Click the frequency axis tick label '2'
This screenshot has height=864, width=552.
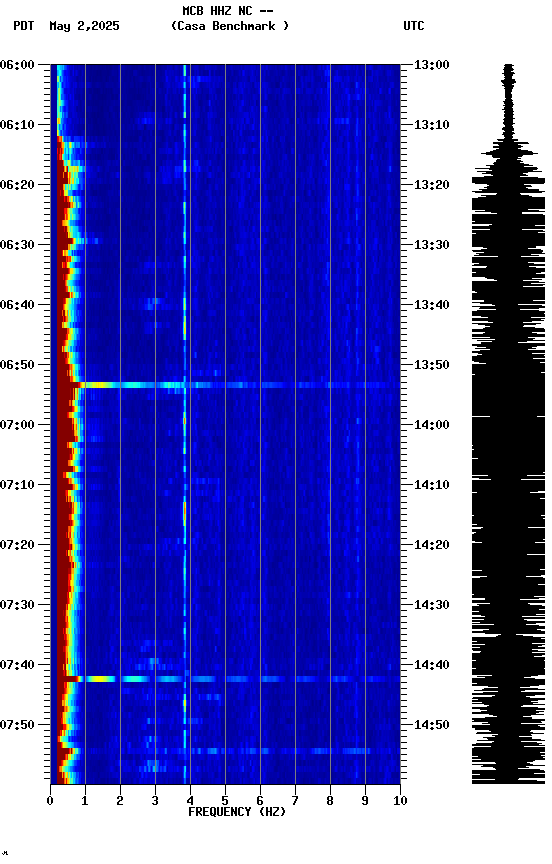[x=120, y=801]
